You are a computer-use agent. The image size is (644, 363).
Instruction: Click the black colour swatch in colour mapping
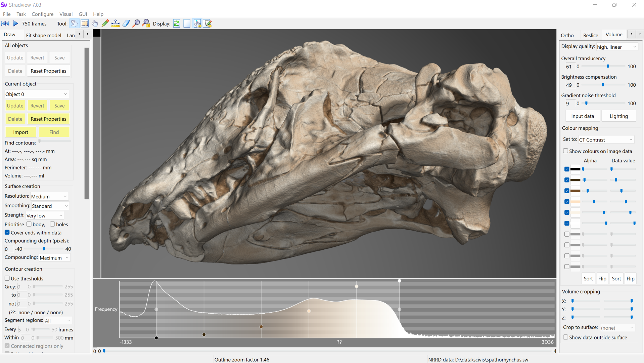coord(575,169)
